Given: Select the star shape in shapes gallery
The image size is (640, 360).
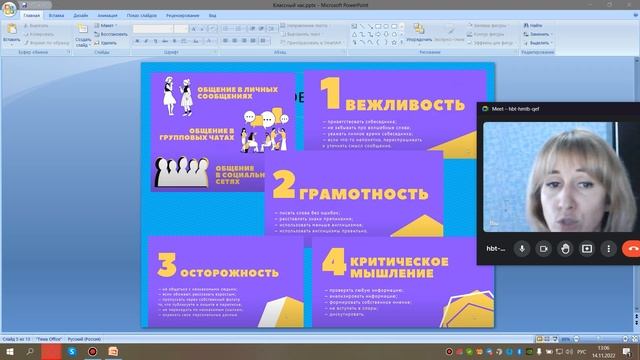Looking at the screenshot, I should 394,42.
